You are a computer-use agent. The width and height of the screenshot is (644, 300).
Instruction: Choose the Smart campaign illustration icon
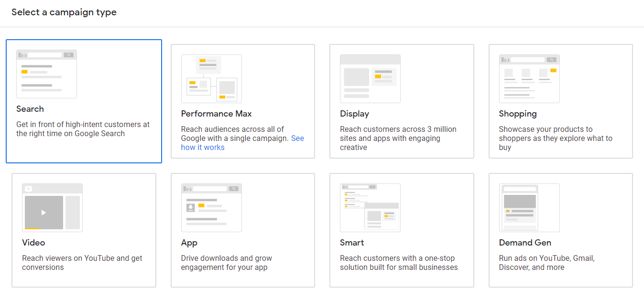tap(370, 208)
